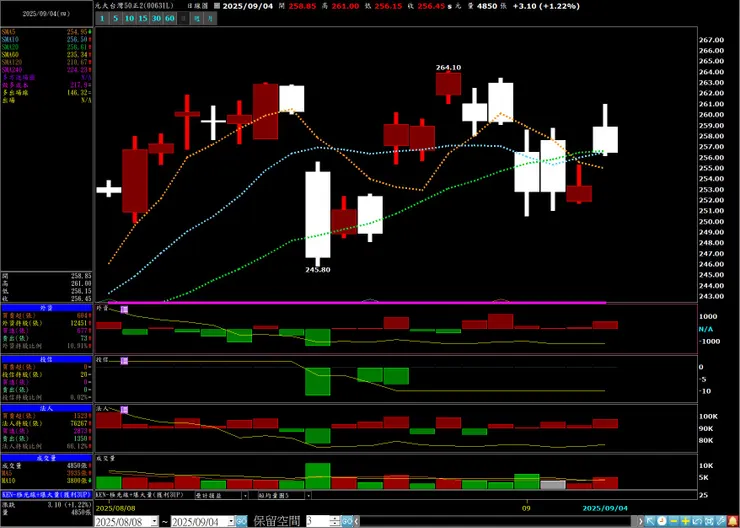740x528 pixels.
Task: Click the clock icon in bottom toolbar
Action: coord(662,521)
